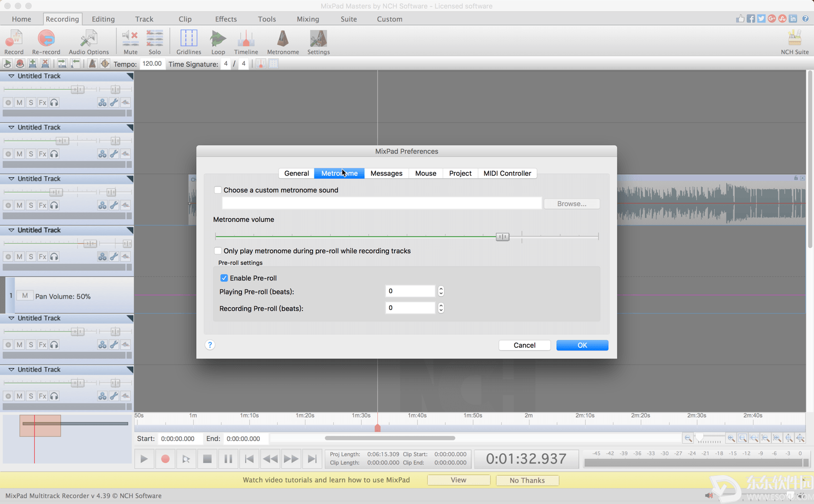Click No Thanks on the tutorials banner
This screenshot has width=814, height=504.
[527, 480]
